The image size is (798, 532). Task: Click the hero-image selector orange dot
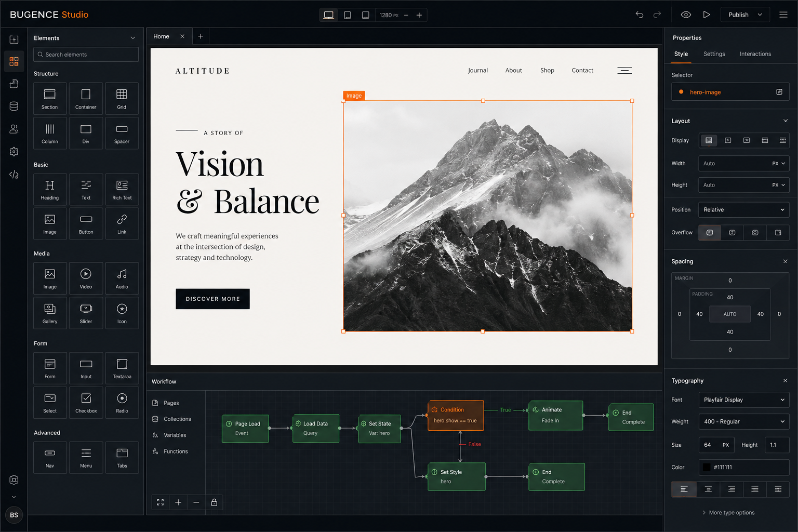(681, 92)
